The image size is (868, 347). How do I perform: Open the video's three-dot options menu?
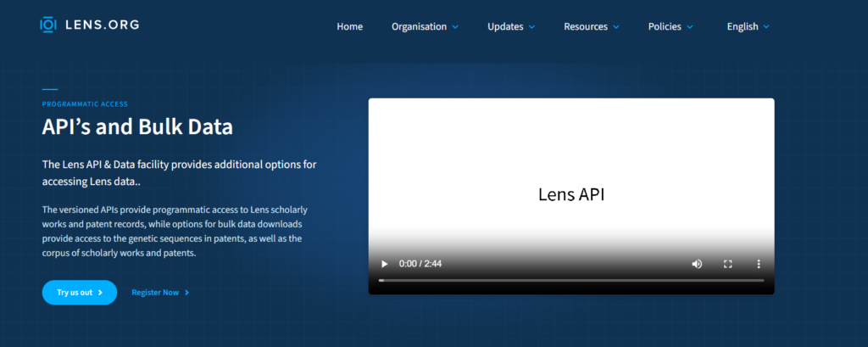click(x=759, y=264)
